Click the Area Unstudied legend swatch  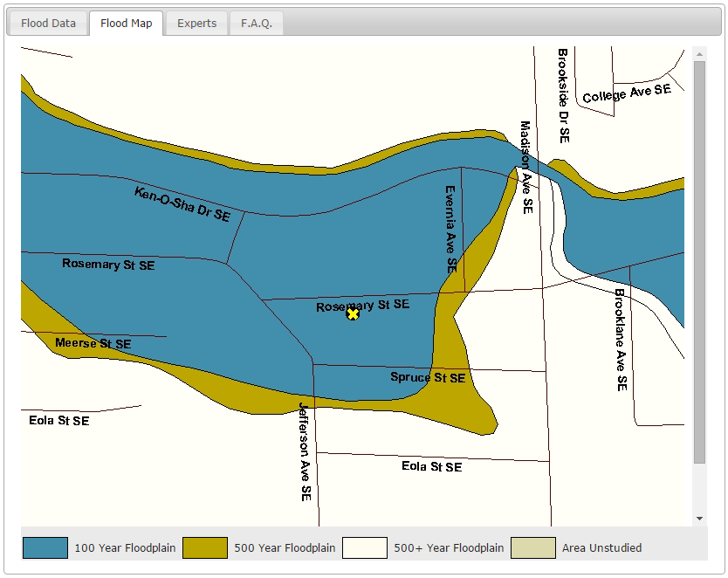tap(533, 547)
